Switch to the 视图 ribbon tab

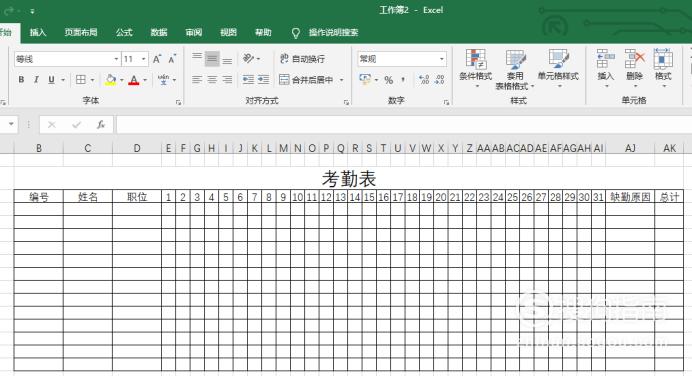point(229,32)
